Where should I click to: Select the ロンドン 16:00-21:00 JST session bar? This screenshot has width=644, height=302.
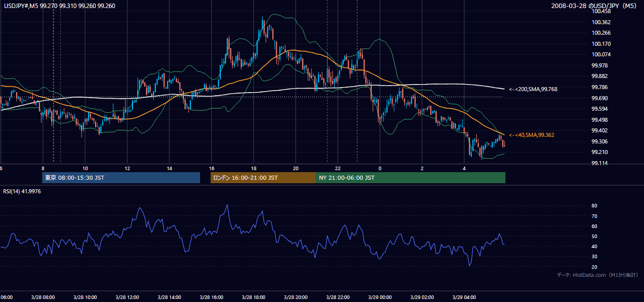(x=263, y=178)
